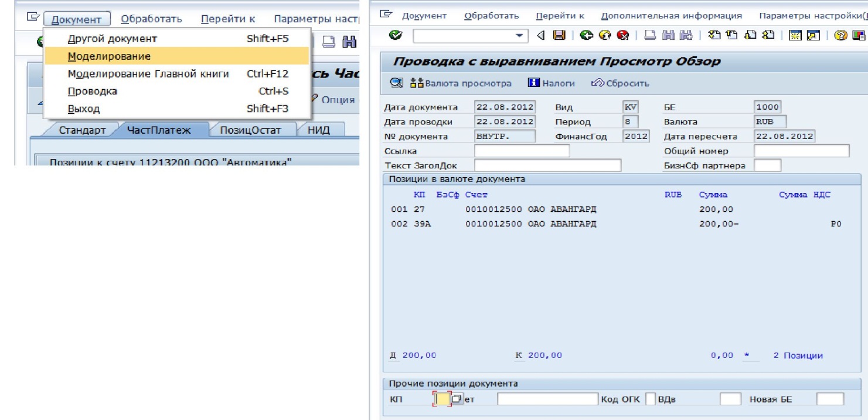Open the КП field search help button
Screen dimensions: 868x420
click(457, 400)
